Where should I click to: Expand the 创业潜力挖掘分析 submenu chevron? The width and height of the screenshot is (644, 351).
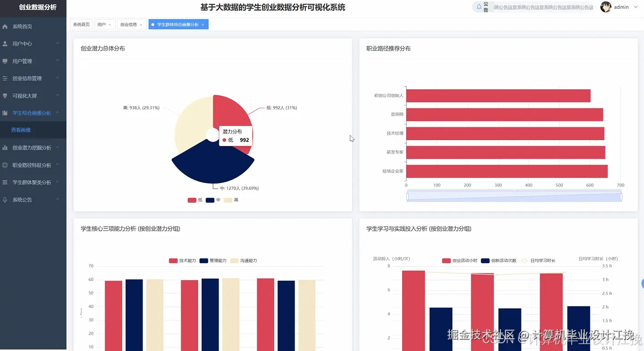coord(58,147)
